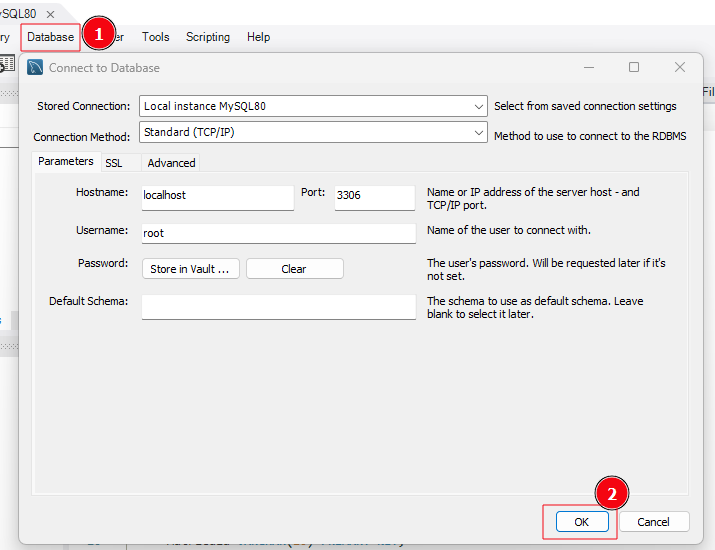Click the 'Default Schema:' label
The image size is (715, 550).
(x=88, y=301)
